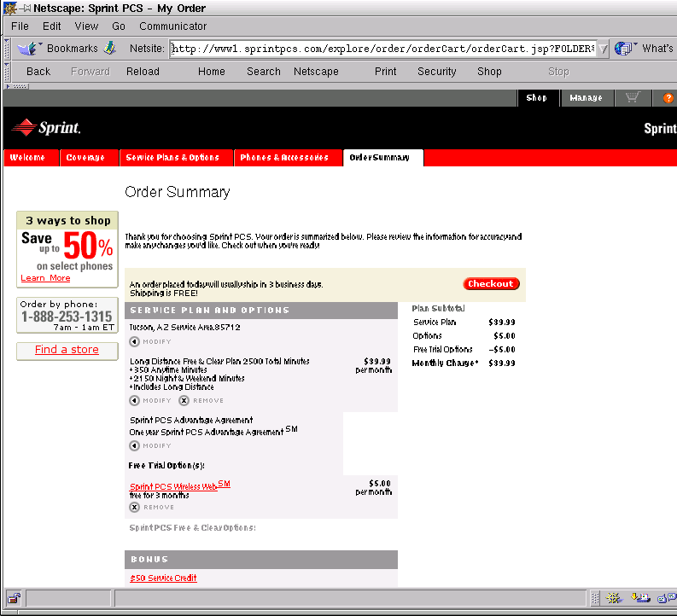Open the Bookmarks icon in the toolbar
This screenshot has height=616, width=677.
(x=28, y=49)
